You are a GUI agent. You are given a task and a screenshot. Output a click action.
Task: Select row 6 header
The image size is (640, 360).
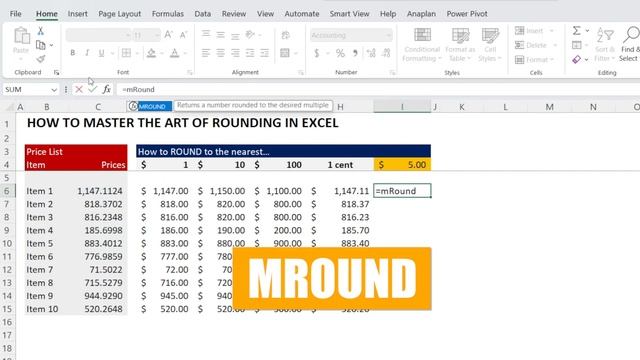click(7, 191)
